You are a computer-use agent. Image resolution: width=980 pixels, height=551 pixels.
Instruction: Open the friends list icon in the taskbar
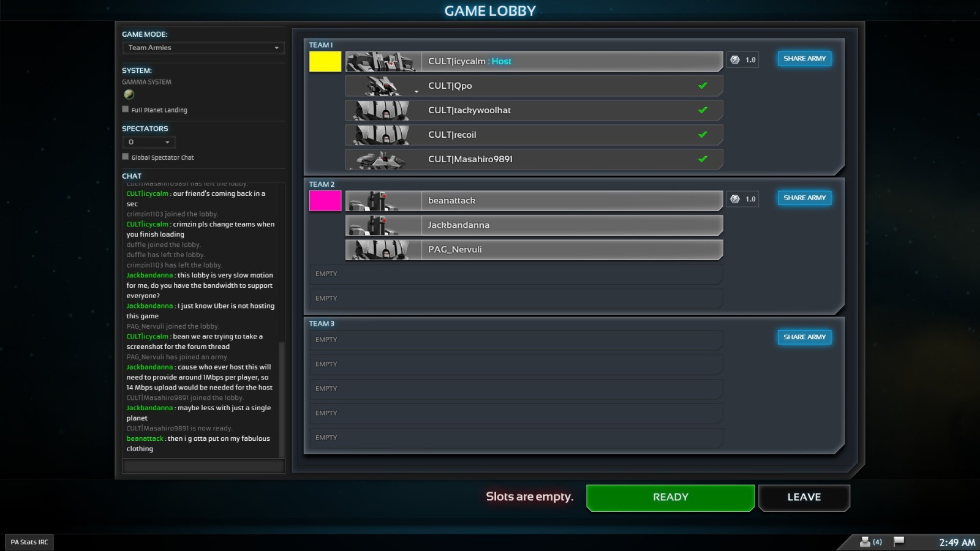865,542
